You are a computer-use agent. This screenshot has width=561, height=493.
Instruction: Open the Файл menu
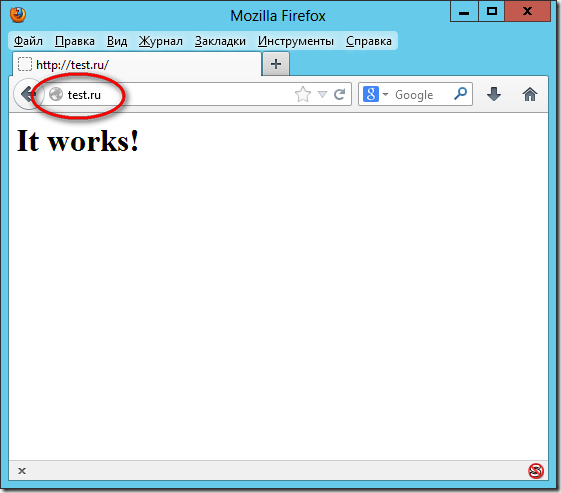[x=28, y=41]
